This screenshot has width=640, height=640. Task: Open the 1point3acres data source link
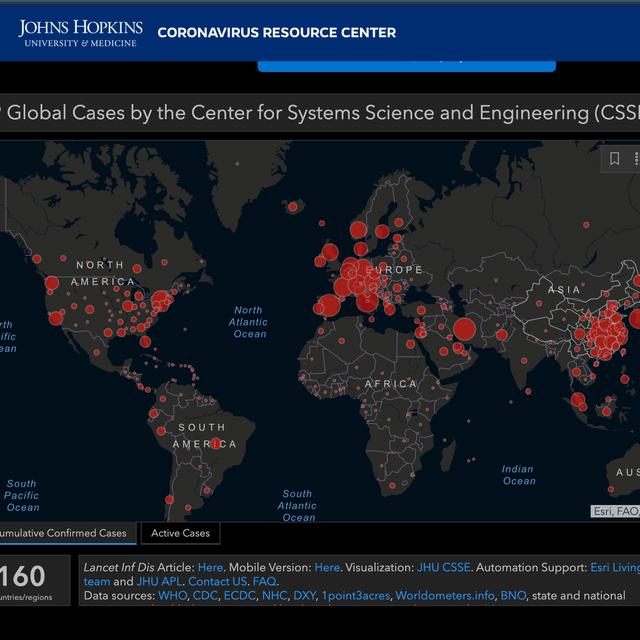point(356,596)
